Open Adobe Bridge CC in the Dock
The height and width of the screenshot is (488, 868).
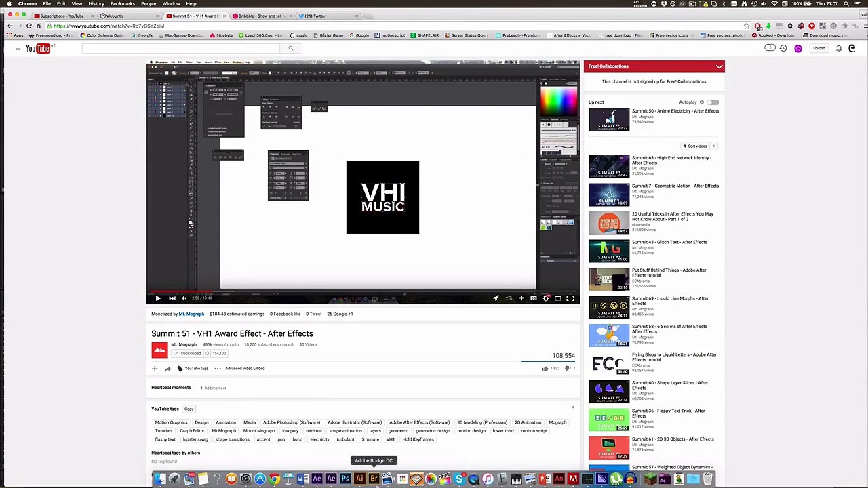click(373, 479)
